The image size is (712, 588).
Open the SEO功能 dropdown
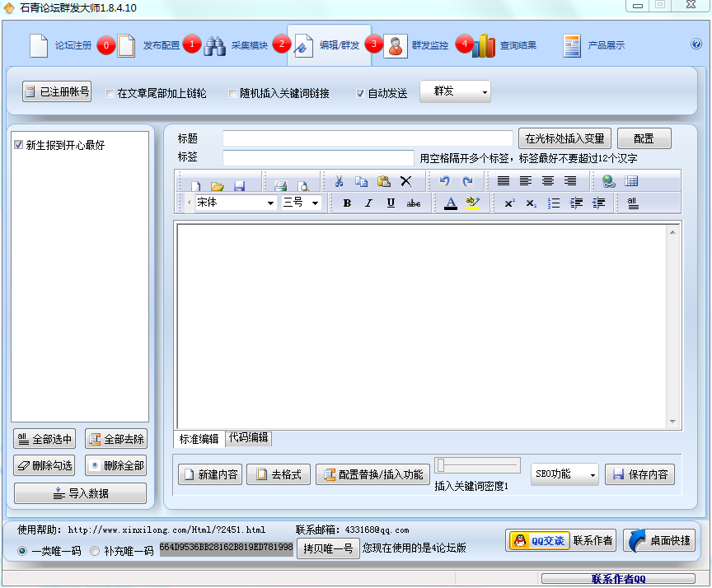[564, 474]
